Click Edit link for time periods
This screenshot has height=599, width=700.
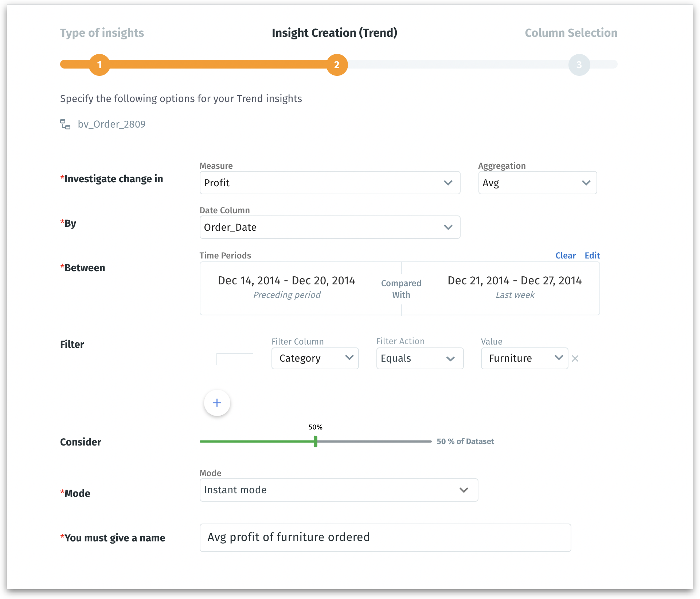(x=592, y=256)
